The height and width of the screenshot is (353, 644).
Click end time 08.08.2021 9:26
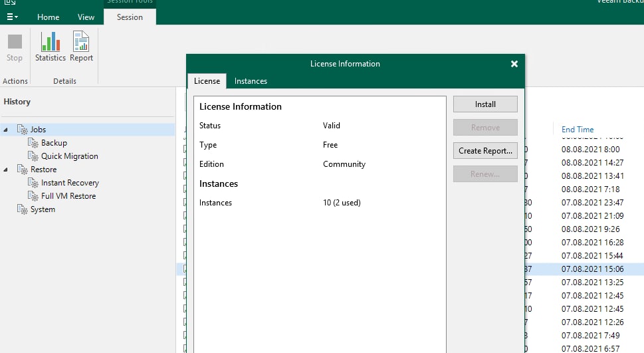tap(591, 229)
